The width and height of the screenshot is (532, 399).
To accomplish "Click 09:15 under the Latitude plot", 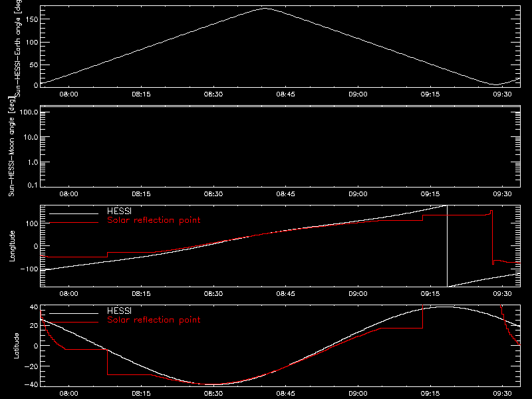I will click(430, 394).
